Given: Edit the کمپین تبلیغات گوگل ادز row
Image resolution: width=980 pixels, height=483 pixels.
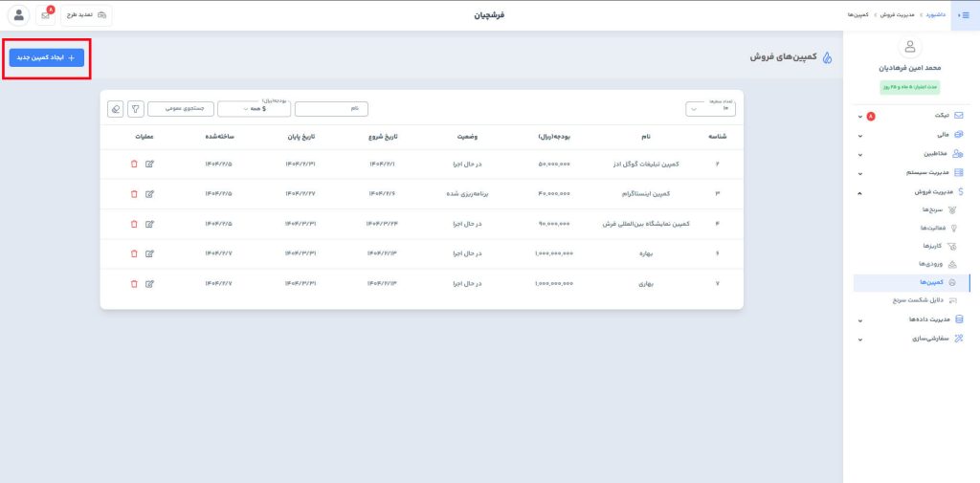Looking at the screenshot, I should click(150, 164).
